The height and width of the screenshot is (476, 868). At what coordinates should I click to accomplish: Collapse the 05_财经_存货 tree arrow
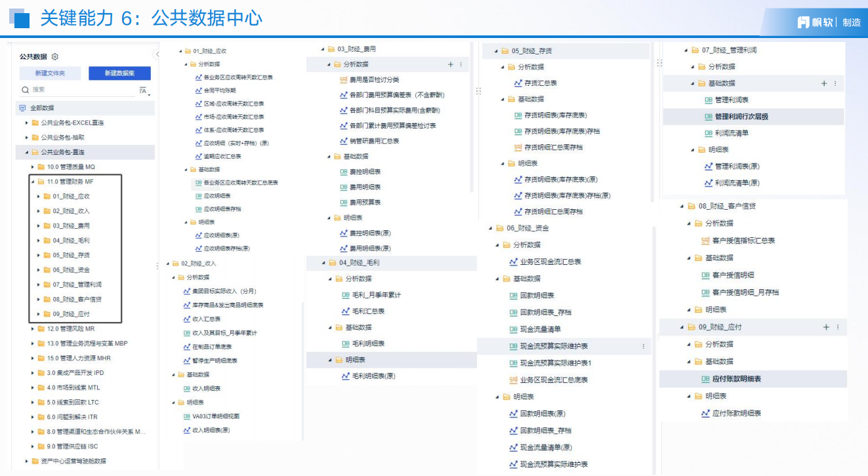(x=495, y=50)
